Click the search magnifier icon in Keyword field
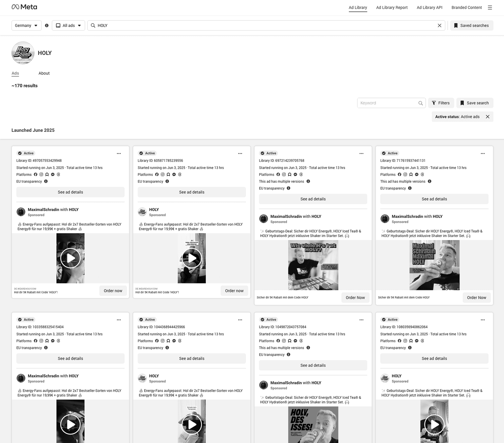504x443 pixels. click(420, 103)
